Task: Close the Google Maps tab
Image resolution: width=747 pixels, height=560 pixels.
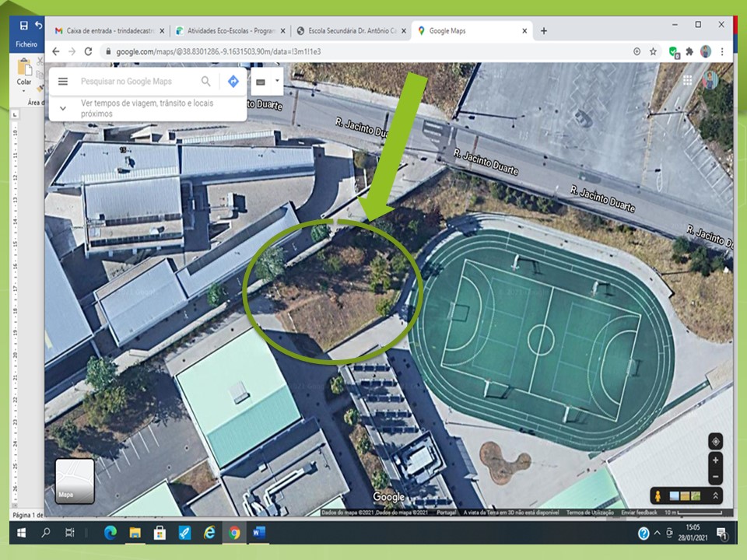Action: (x=524, y=31)
